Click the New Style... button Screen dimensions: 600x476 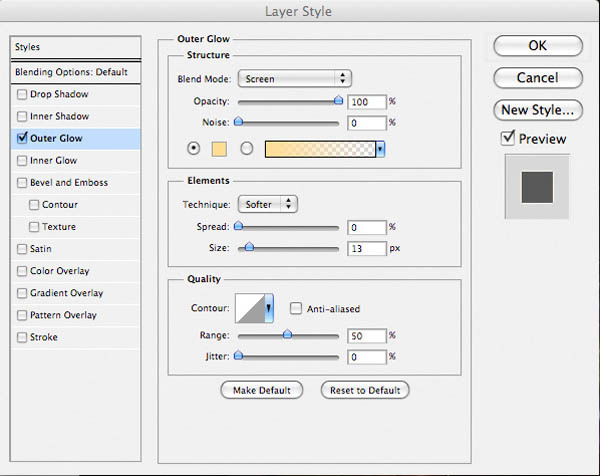(538, 110)
